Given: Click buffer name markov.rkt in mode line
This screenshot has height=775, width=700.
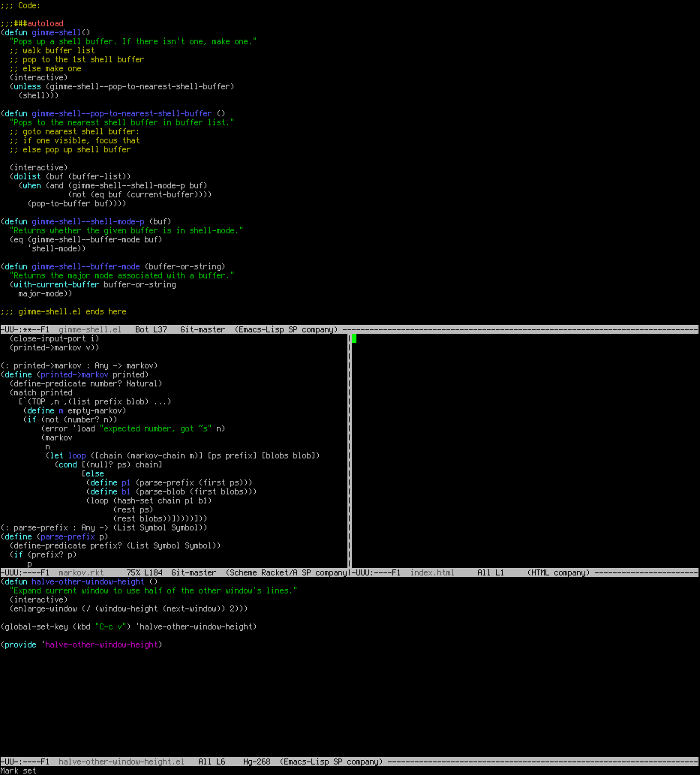Looking at the screenshot, I should (x=81, y=573).
